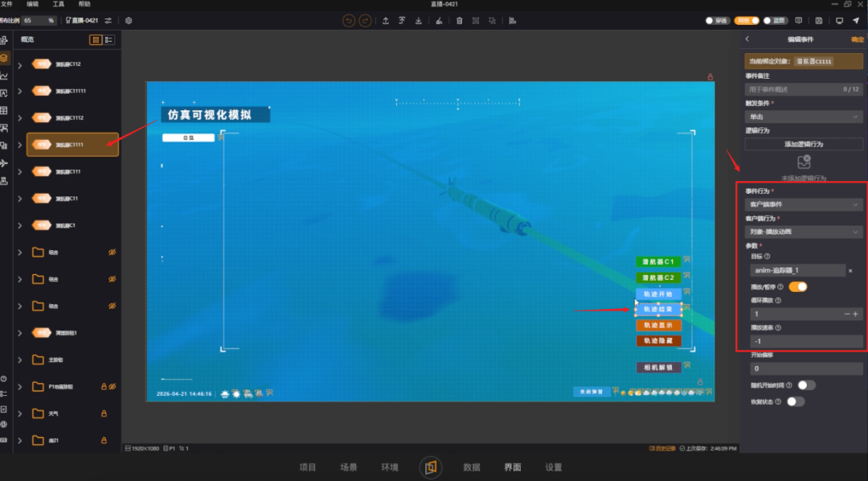Select the brush icon in the top toolbar
The image size is (868, 481).
tap(440, 21)
